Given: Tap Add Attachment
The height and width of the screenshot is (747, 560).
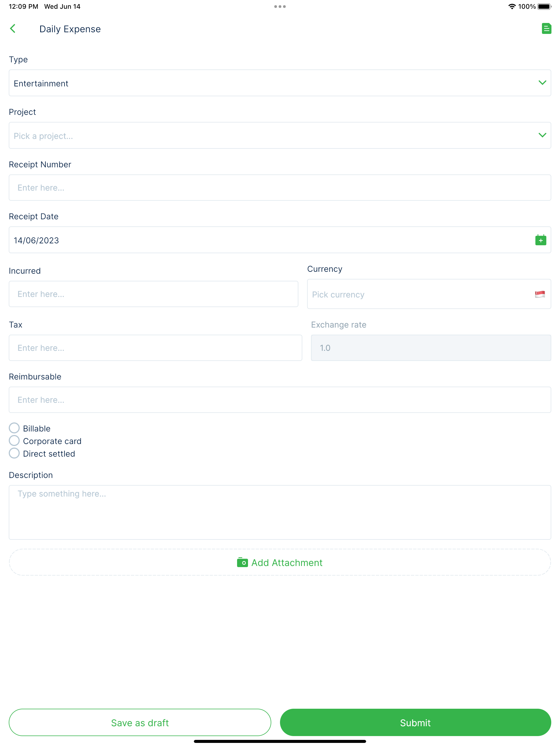Looking at the screenshot, I should 280,562.
